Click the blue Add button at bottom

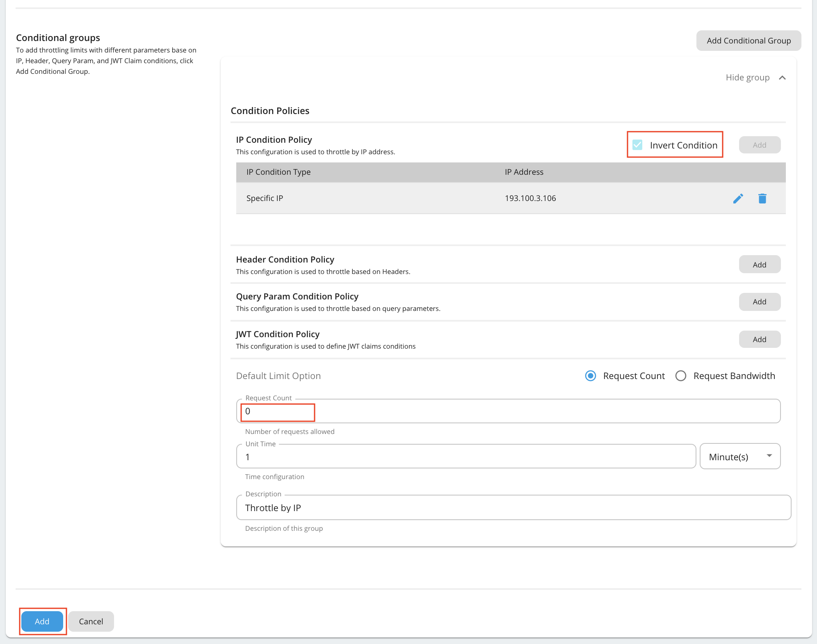42,621
